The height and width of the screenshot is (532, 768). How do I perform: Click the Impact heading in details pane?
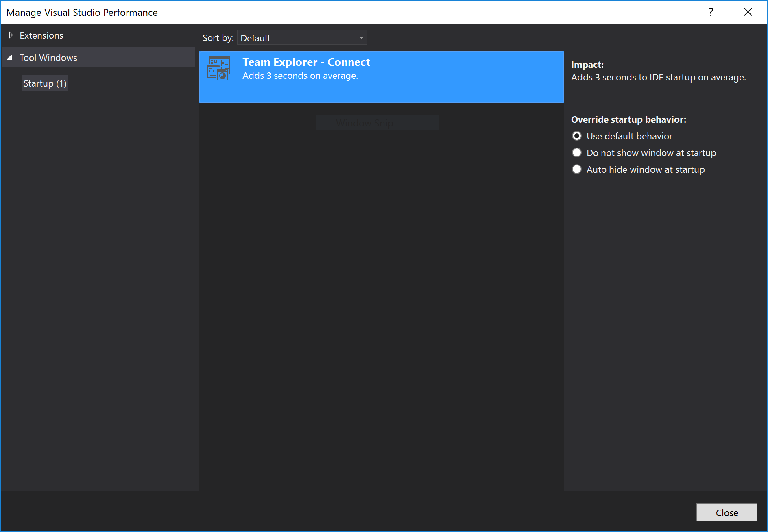[x=587, y=65]
